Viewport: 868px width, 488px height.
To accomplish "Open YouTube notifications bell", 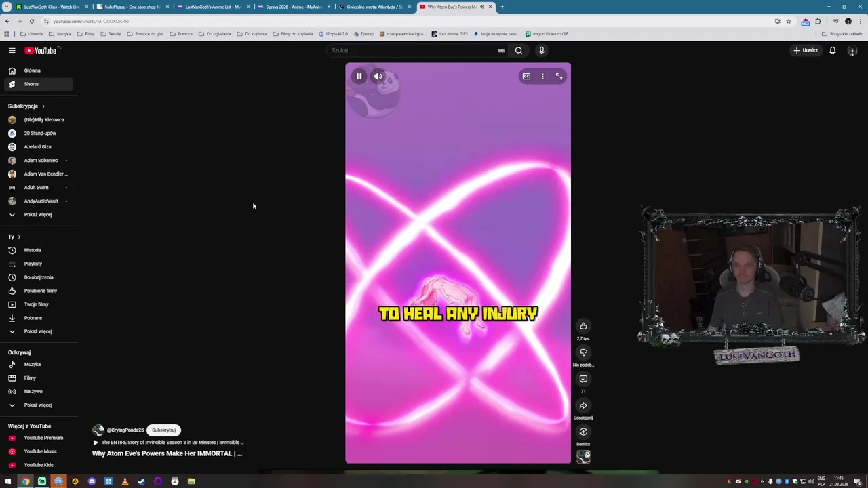I will (833, 50).
